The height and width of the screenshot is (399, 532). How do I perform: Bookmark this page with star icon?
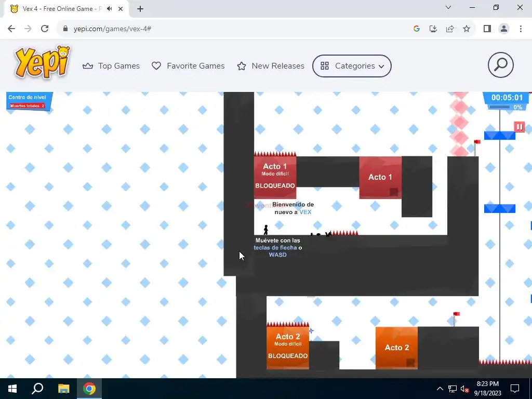pos(467,29)
